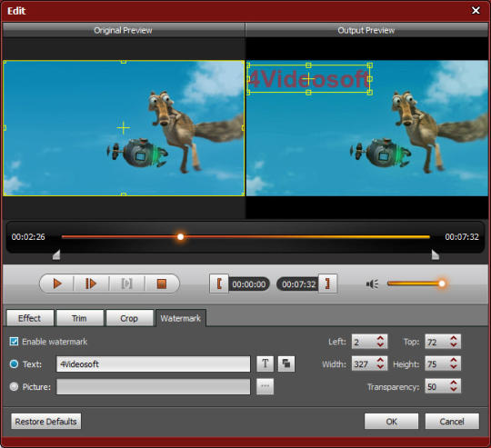The image size is (491, 448).
Task: Click the Restore Defaults button
Action: point(46,422)
